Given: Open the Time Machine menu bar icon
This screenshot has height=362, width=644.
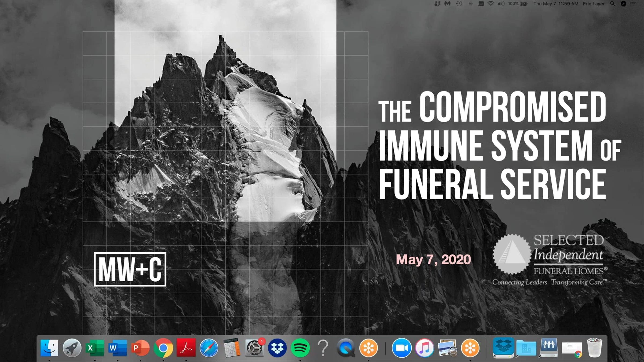Looking at the screenshot, I should coord(459,4).
